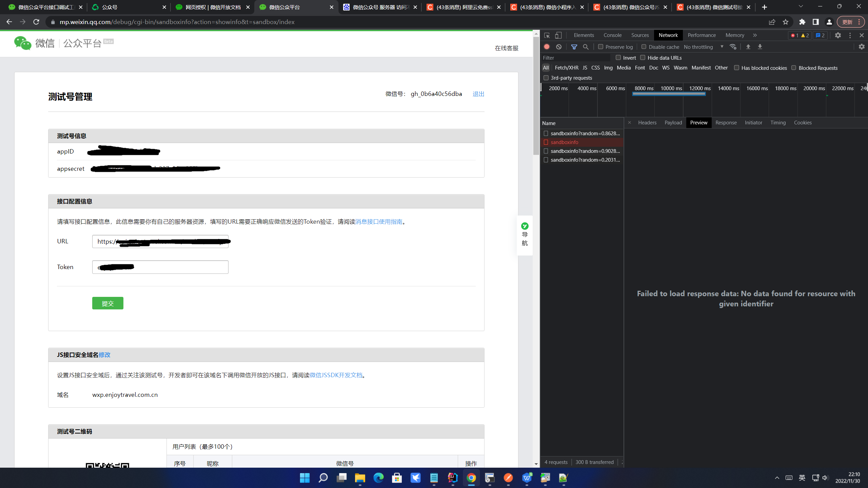This screenshot has width=868, height=488.
Task: Check Has blocked cookies
Action: 736,68
